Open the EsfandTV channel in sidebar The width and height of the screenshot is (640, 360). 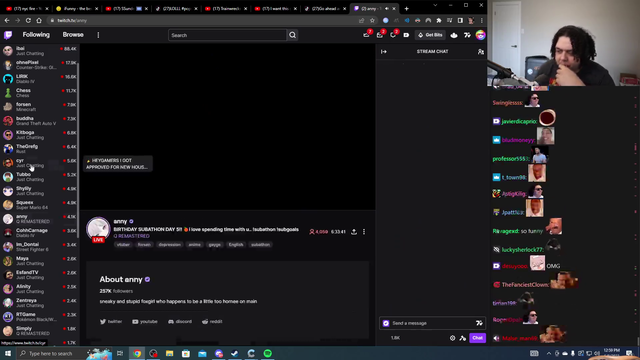pos(40,275)
